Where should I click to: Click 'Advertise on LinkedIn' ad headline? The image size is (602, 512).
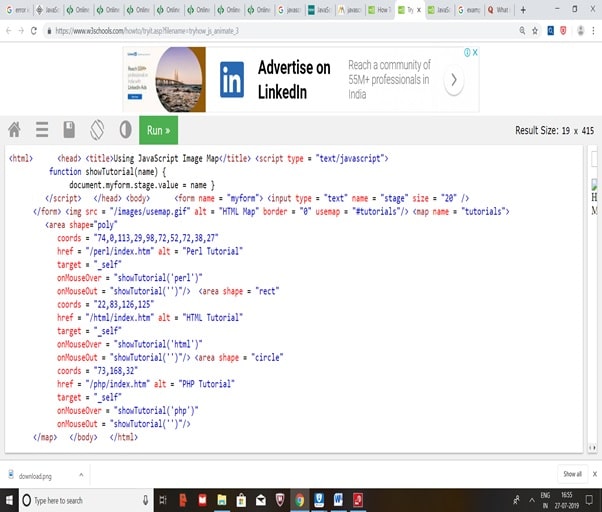[x=294, y=79]
